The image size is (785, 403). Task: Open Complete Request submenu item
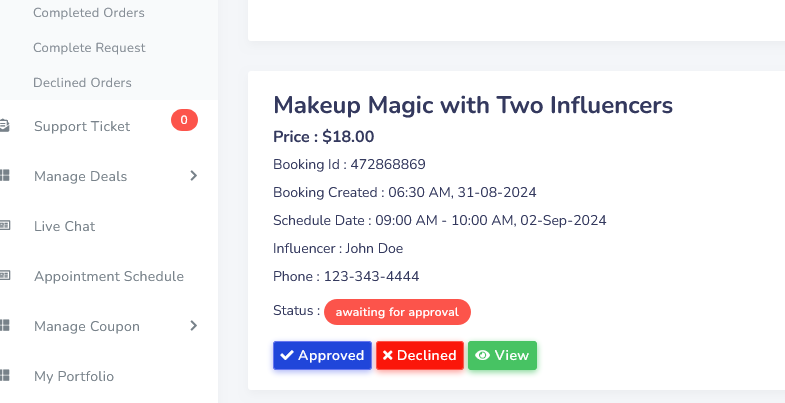(x=89, y=48)
